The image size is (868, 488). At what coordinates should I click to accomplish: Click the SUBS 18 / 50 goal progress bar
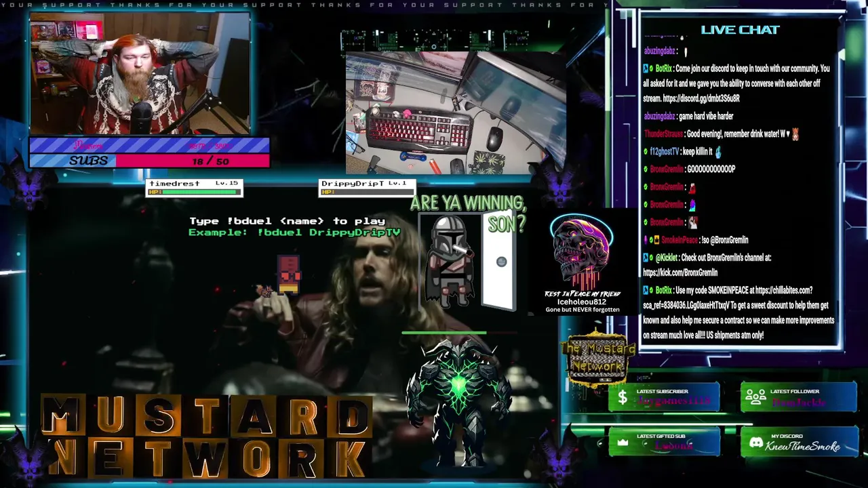click(149, 161)
